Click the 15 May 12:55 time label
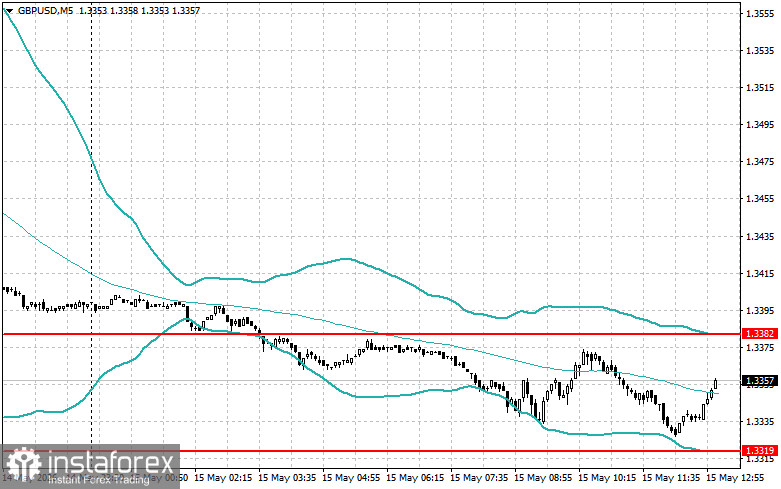Image resolution: width=781 pixels, height=489 pixels. [x=735, y=478]
